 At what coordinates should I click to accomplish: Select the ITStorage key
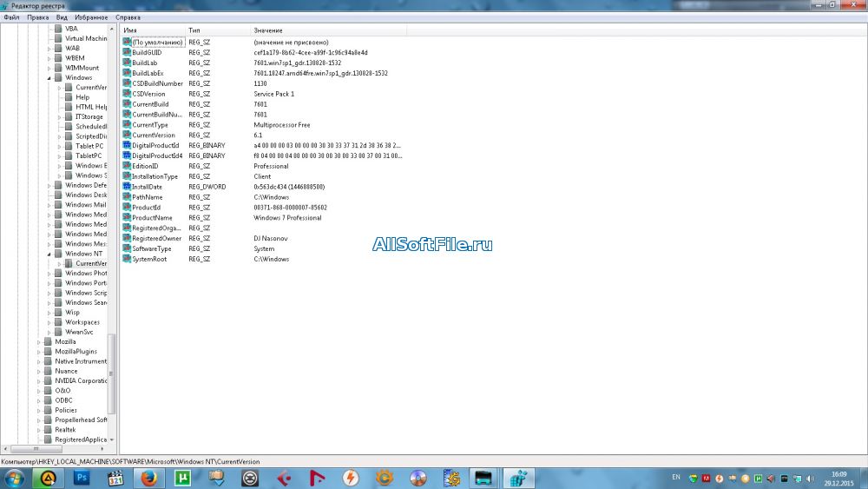click(x=89, y=117)
